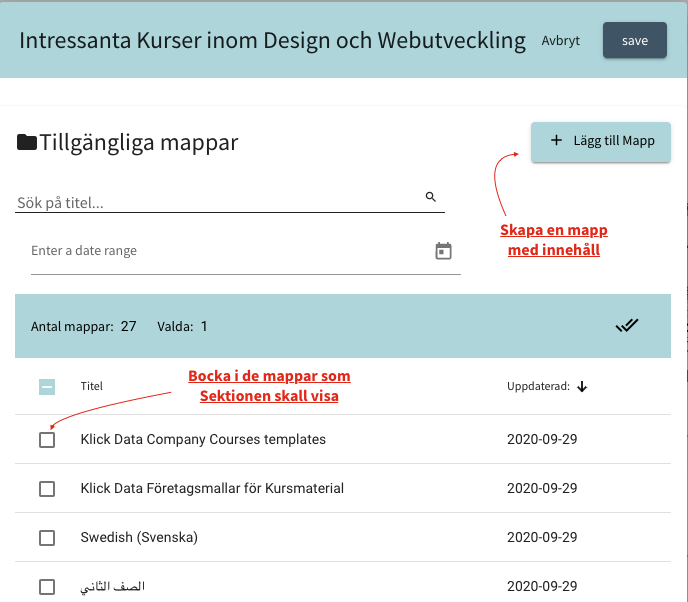Check the Arabic-titled folder checkbox
This screenshot has width=688, height=602.
47,587
